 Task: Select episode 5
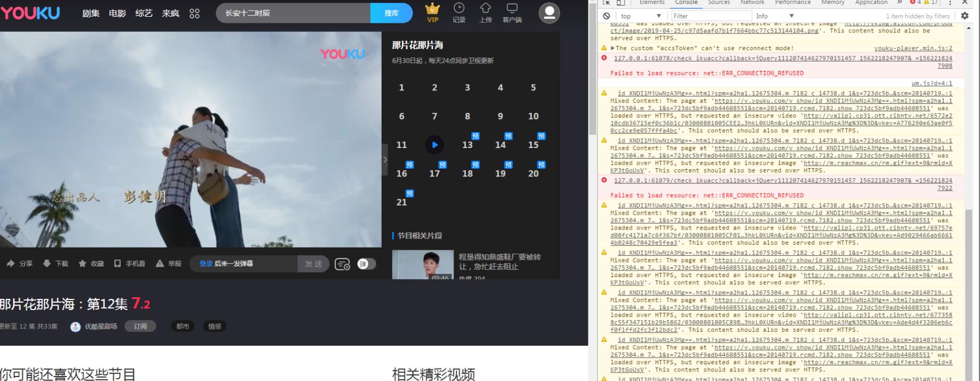pyautogui.click(x=533, y=88)
